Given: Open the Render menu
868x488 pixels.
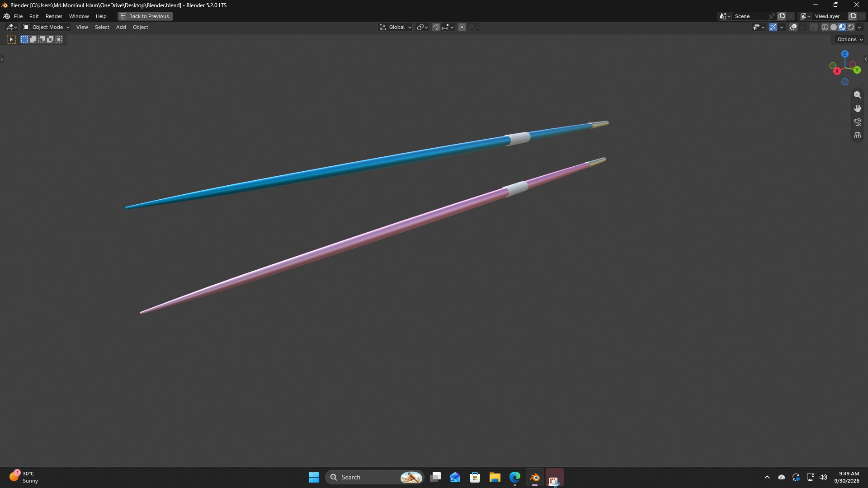Looking at the screenshot, I should click(x=54, y=16).
